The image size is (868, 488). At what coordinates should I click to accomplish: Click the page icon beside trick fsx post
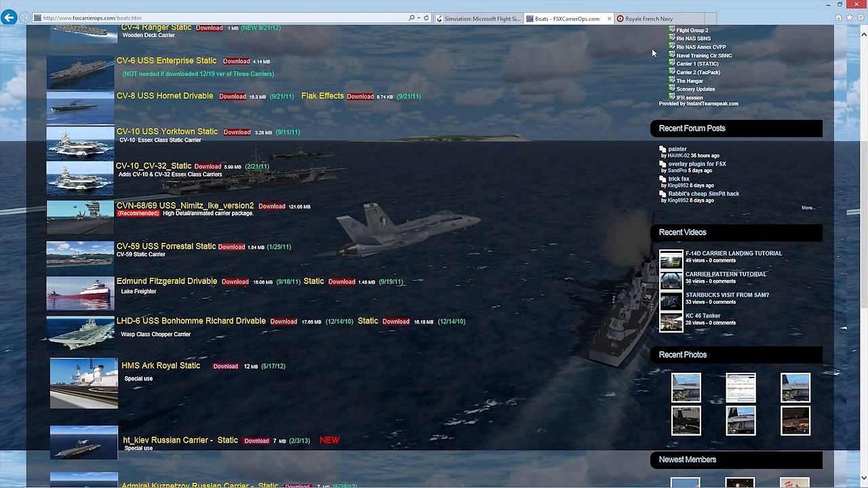point(663,179)
